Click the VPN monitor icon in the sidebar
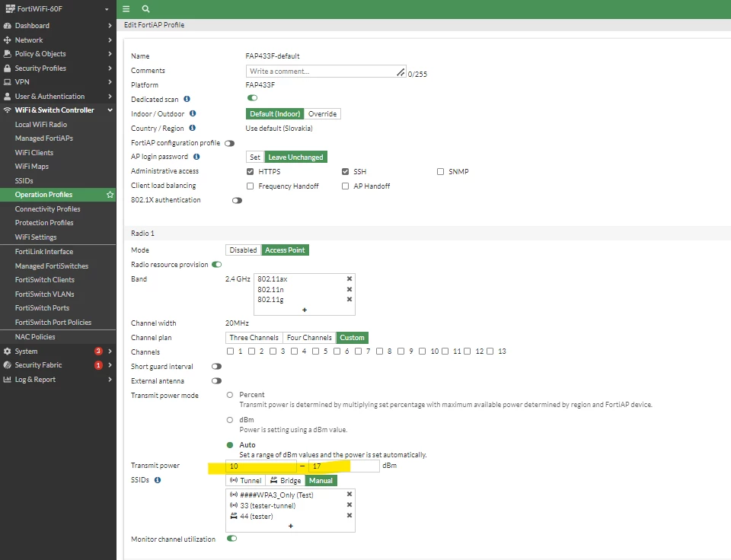The height and width of the screenshot is (560, 731). tap(7, 82)
